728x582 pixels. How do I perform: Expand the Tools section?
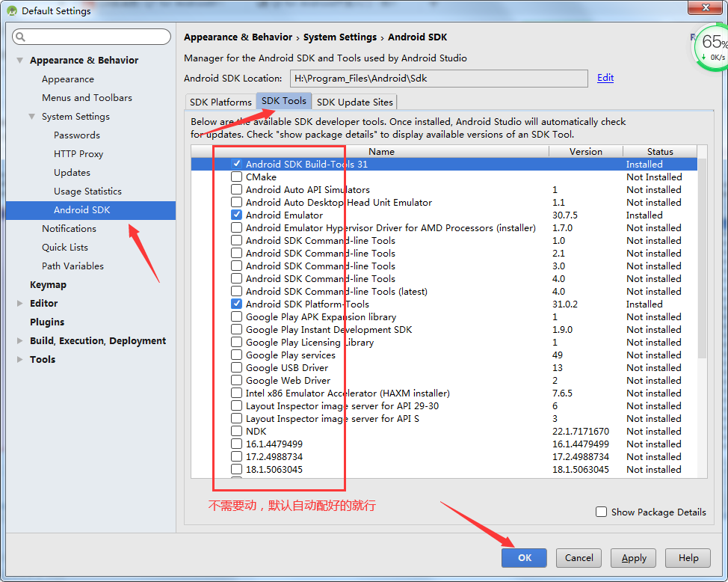(x=19, y=359)
